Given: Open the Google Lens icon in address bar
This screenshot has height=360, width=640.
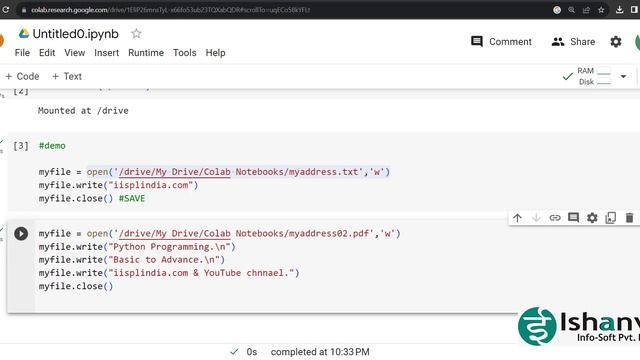Looking at the screenshot, I should pos(557,10).
